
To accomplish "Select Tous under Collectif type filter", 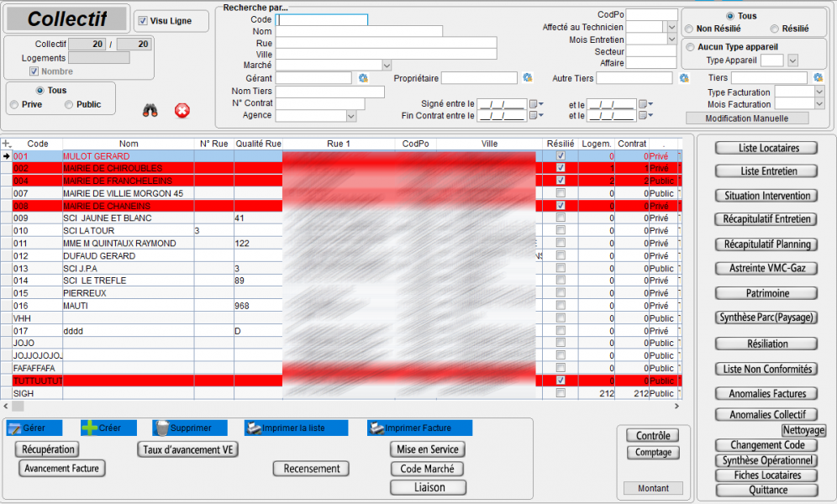I will [40, 90].
